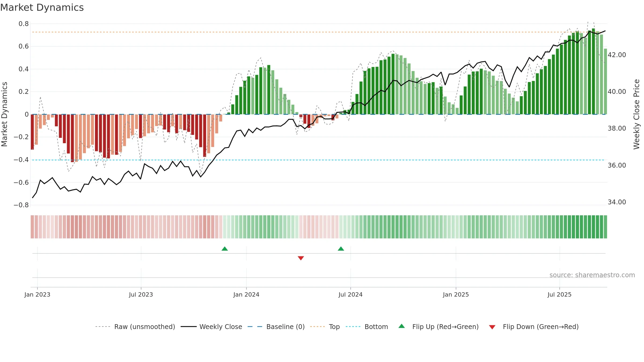Click the −0.4 left axis tick
This screenshot has width=644, height=362.
[x=21, y=160]
